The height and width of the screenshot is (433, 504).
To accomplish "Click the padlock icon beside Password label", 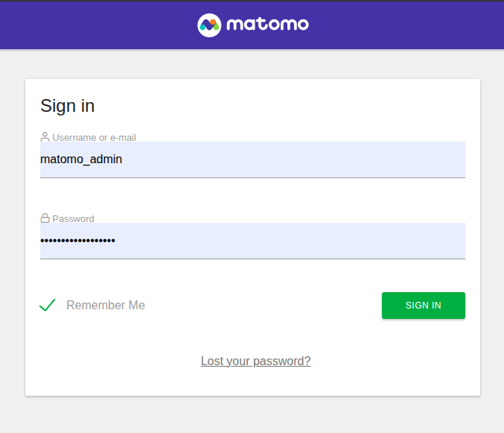I will tap(45, 218).
